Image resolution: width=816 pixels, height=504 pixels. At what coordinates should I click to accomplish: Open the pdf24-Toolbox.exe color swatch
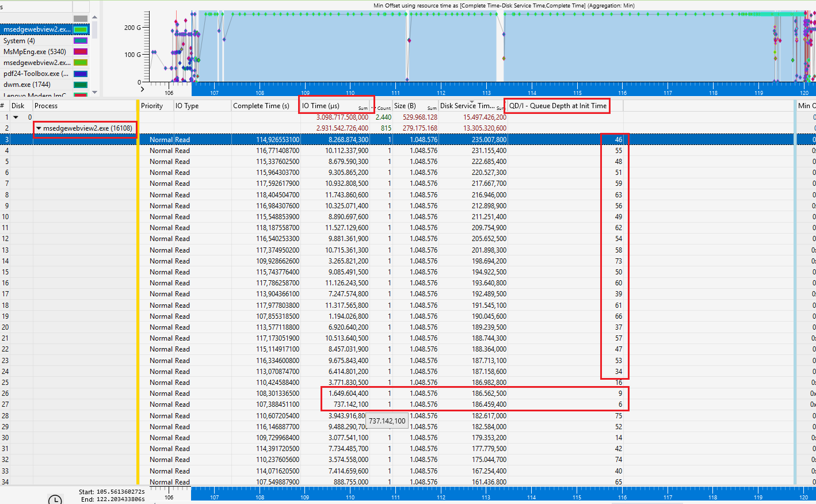point(81,74)
